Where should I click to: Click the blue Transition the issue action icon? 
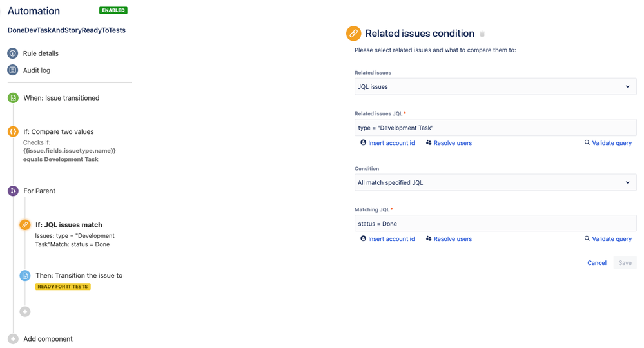coord(25,275)
